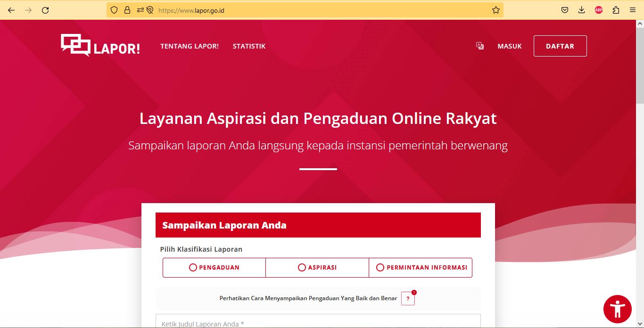
Task: Open the accessibility widget
Action: (618, 309)
